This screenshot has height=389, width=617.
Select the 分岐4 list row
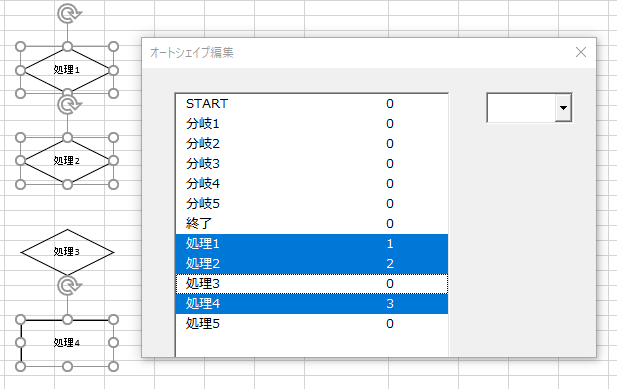(312, 184)
